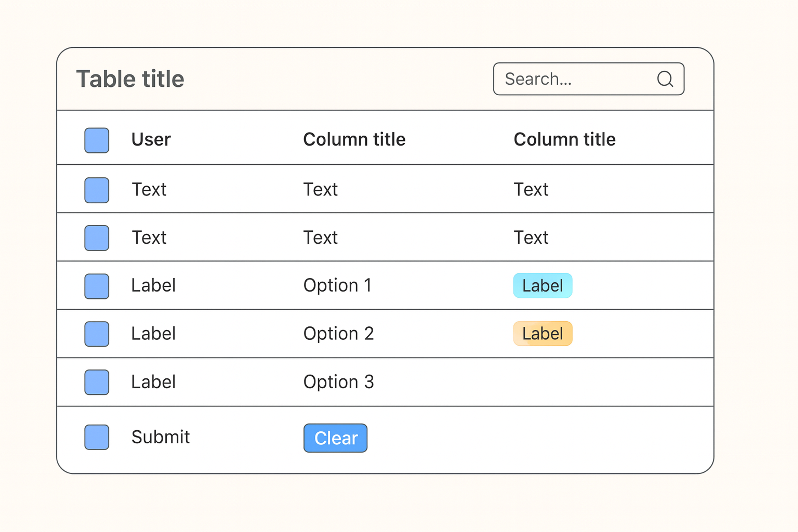Click the orange Label badge
The width and height of the screenshot is (798, 532).
543,333
